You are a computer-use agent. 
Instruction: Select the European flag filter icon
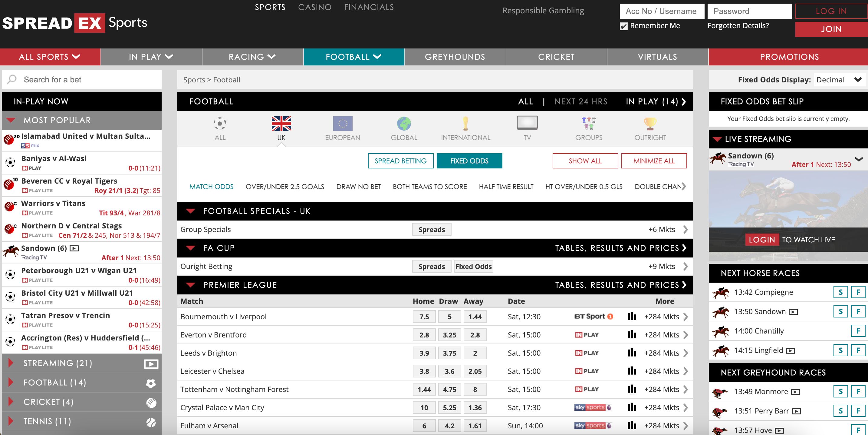(x=342, y=124)
